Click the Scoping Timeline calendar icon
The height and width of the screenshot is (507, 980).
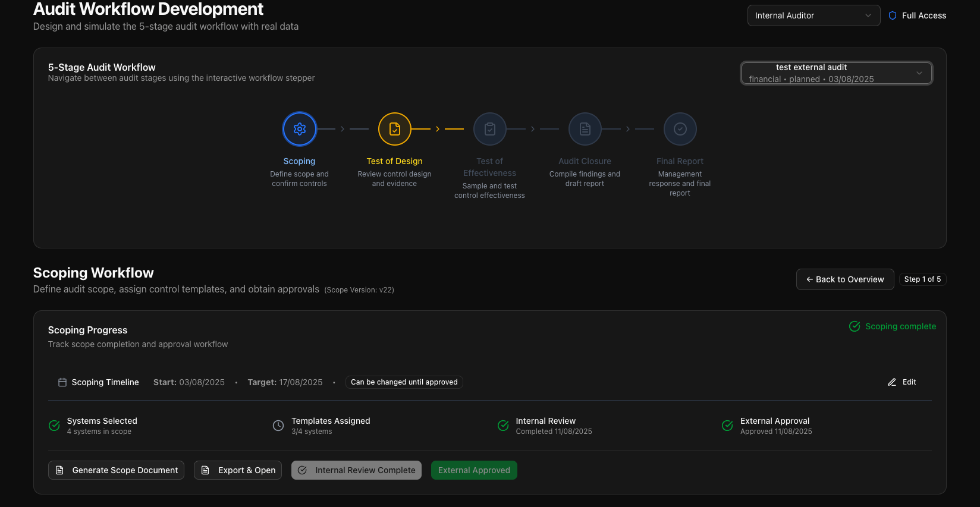(x=62, y=382)
